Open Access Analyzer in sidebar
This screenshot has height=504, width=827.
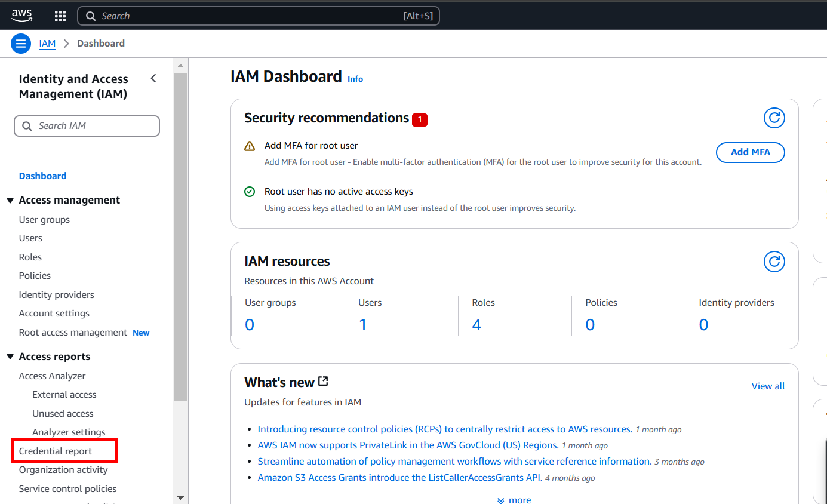[52, 376]
